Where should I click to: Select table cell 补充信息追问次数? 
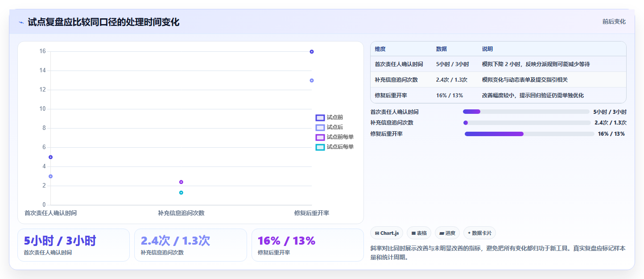[396, 80]
